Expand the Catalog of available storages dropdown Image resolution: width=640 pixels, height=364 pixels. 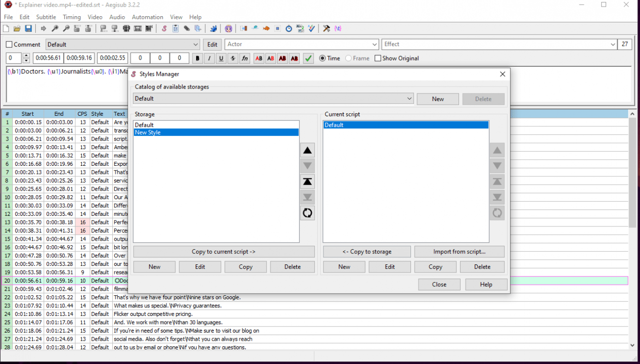[409, 99]
